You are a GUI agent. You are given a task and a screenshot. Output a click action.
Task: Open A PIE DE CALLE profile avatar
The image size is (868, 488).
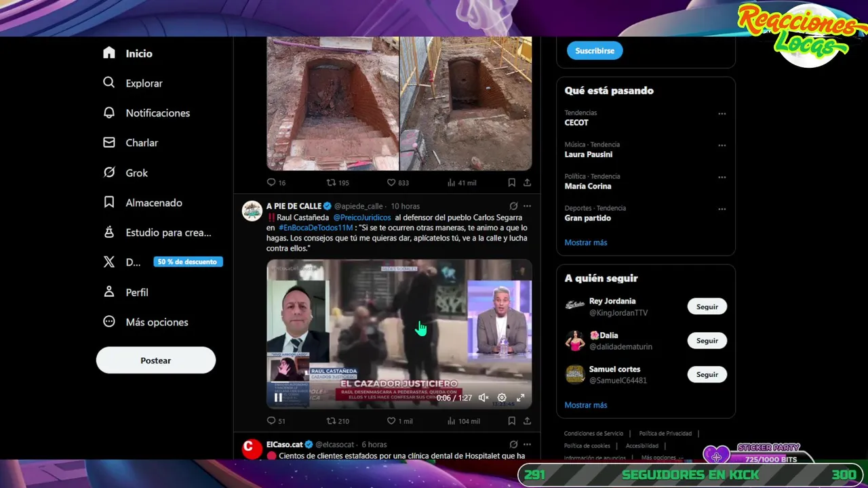pos(252,211)
